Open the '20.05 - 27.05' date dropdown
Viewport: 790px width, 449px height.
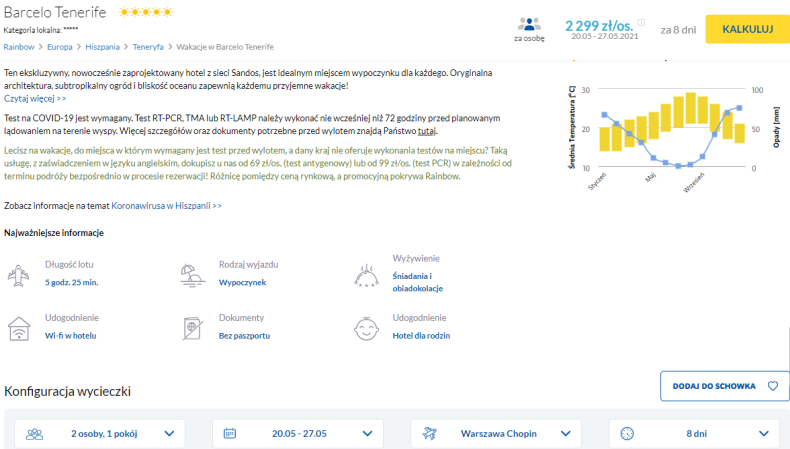298,433
